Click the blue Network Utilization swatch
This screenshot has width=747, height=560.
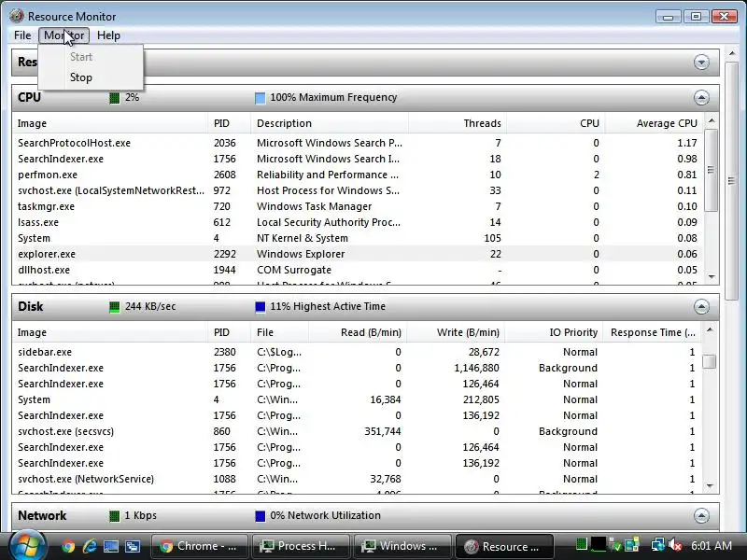pos(261,516)
